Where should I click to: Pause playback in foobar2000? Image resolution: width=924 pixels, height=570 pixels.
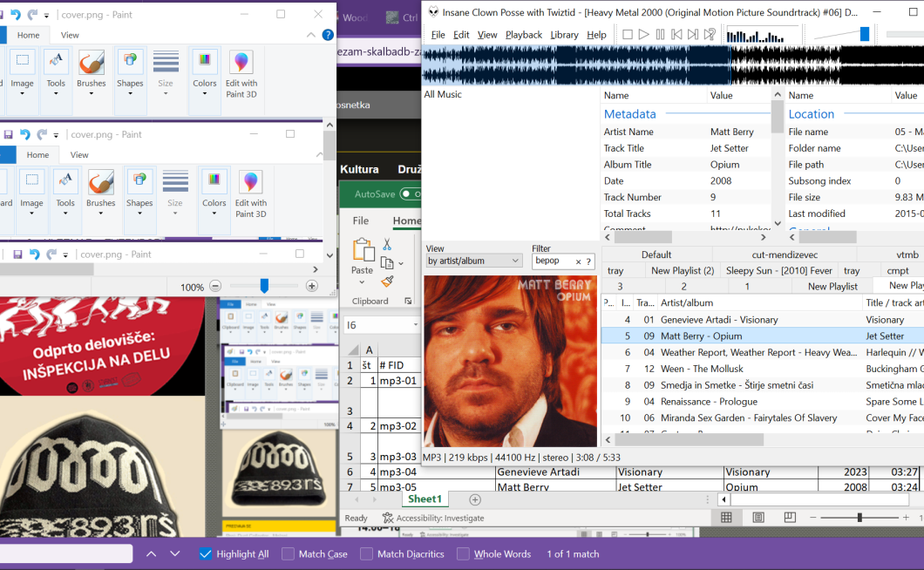tap(660, 35)
